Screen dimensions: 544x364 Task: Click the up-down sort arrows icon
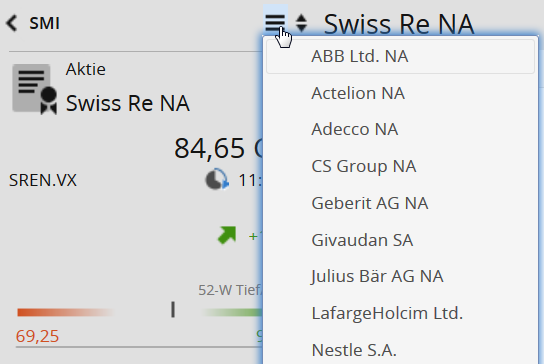coord(301,23)
